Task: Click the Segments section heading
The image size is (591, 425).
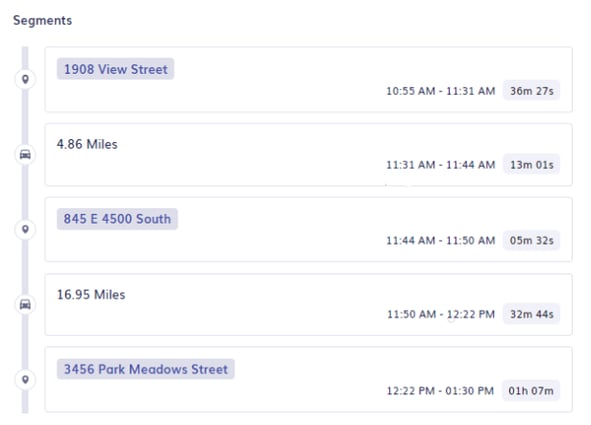Action: [x=43, y=20]
